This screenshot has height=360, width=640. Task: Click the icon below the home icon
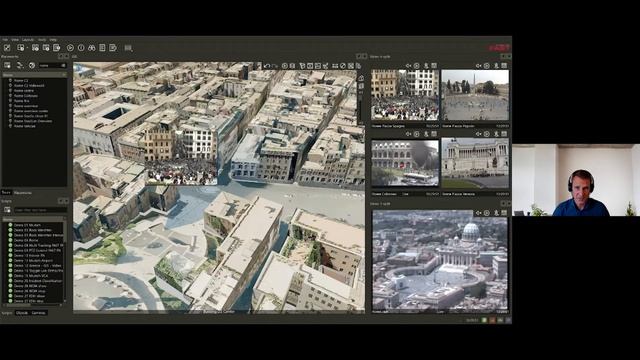(x=361, y=86)
